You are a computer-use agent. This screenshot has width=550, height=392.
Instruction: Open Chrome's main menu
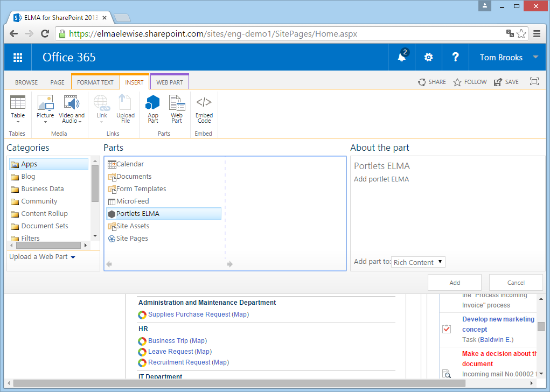[x=537, y=34]
